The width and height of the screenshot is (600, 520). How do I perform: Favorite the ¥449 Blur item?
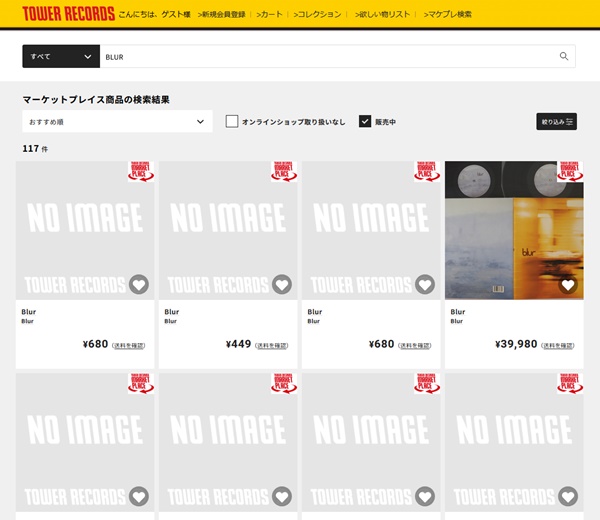tap(282, 284)
